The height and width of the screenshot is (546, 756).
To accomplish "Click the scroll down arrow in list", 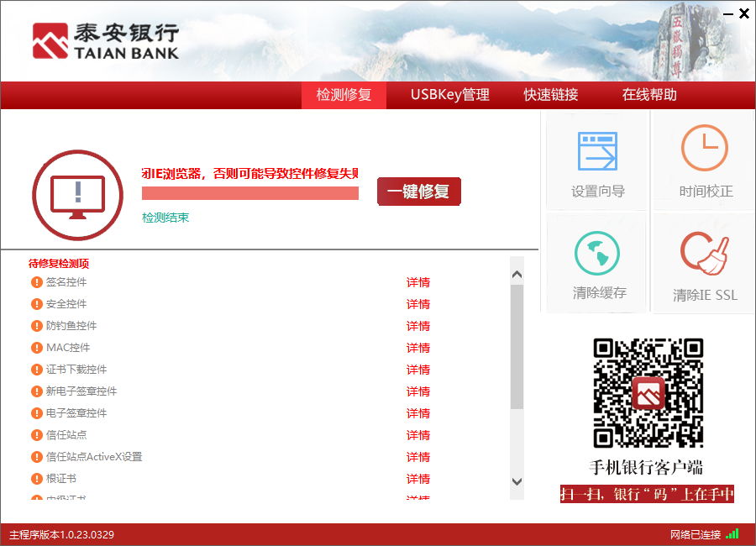I will 517,481.
